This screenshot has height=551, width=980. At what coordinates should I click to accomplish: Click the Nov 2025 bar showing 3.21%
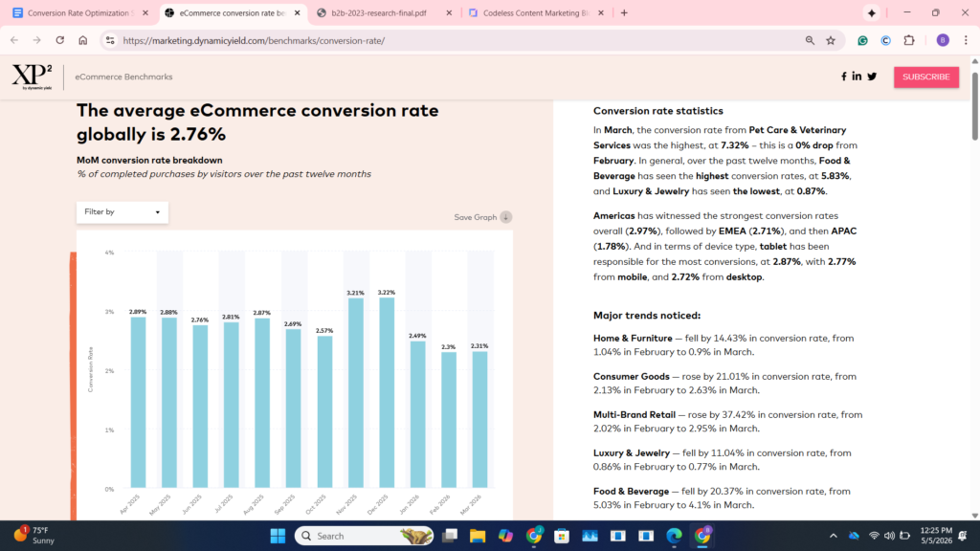[356, 393]
